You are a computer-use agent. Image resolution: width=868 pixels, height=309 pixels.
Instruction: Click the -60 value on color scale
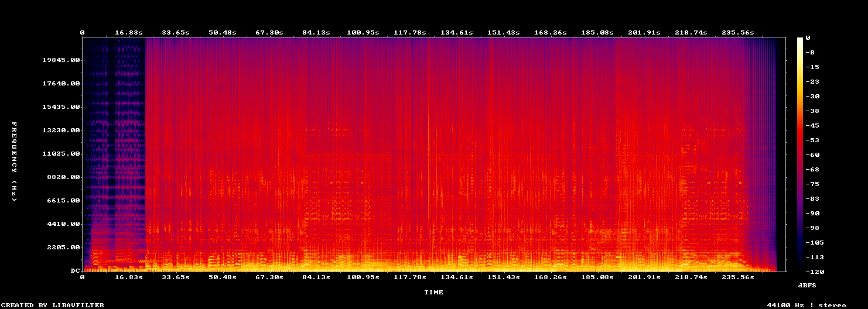pos(813,155)
